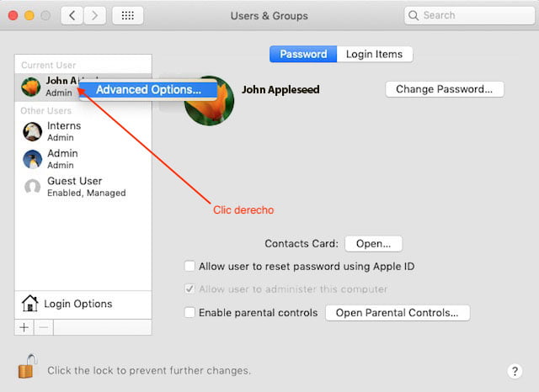Remove user with the minus button
The image size is (539, 392).
coord(42,326)
